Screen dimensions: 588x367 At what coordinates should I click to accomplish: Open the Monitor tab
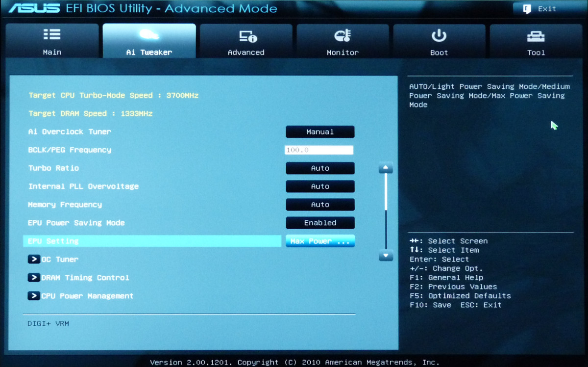[343, 41]
